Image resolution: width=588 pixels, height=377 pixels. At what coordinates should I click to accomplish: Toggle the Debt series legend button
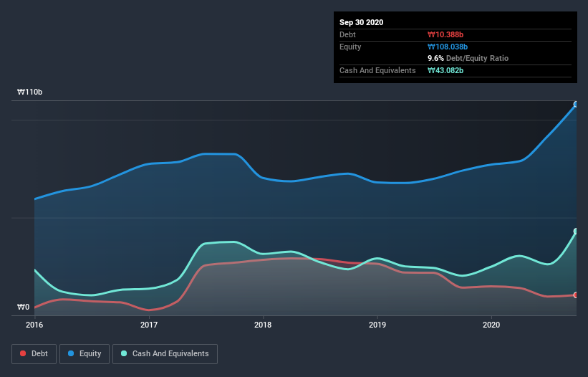pyautogui.click(x=34, y=354)
